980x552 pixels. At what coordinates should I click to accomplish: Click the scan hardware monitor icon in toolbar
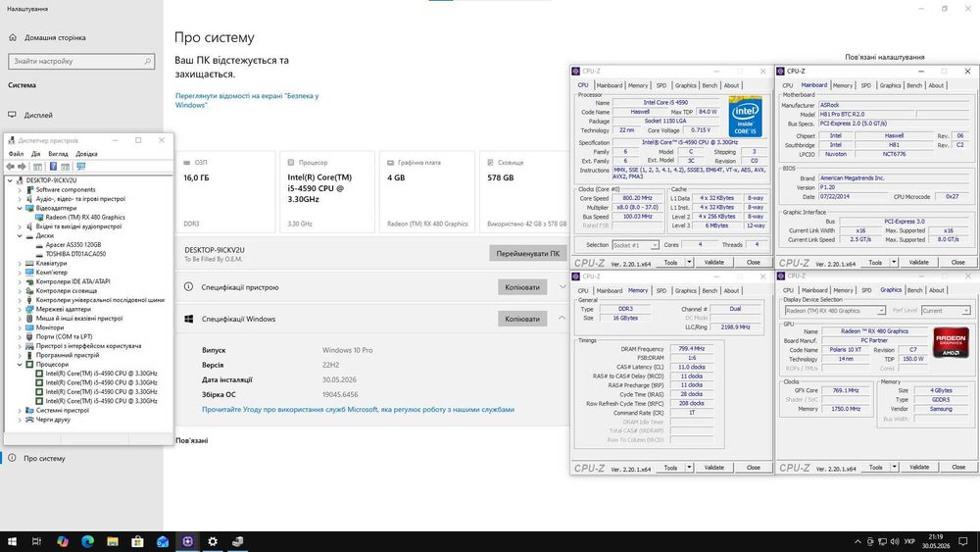[80, 167]
